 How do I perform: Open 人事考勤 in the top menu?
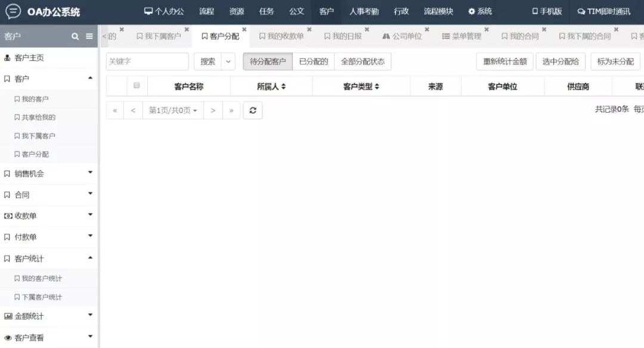pos(364,11)
